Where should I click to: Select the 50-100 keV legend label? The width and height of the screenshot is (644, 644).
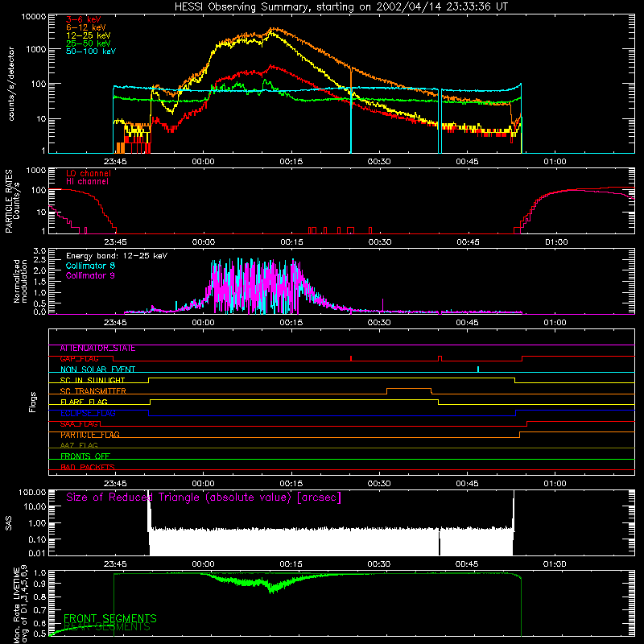click(91, 52)
